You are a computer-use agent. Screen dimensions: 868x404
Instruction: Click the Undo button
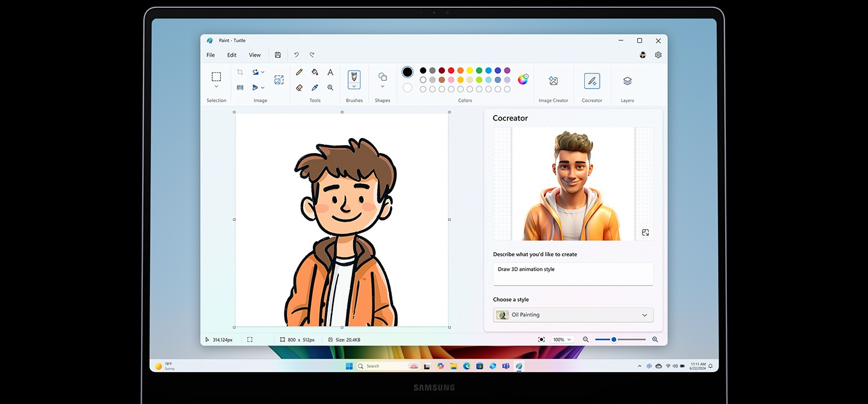[x=297, y=55]
